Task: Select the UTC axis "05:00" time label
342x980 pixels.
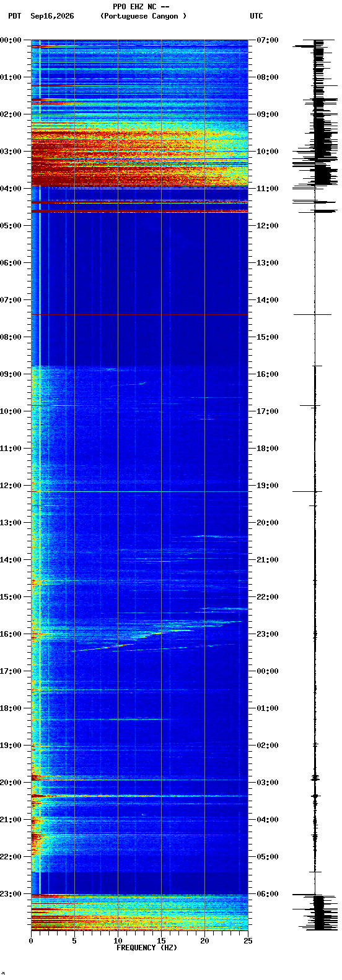Action: (267, 857)
